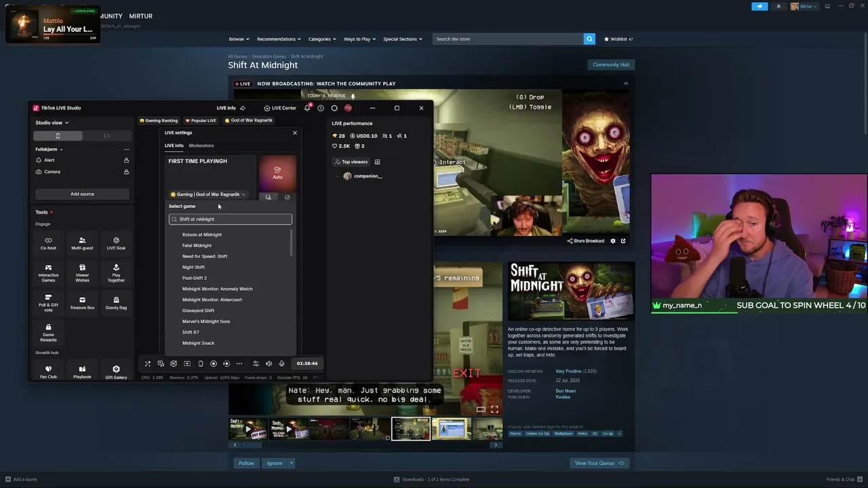Expand Fullskjerm scene dropdown

49,149
